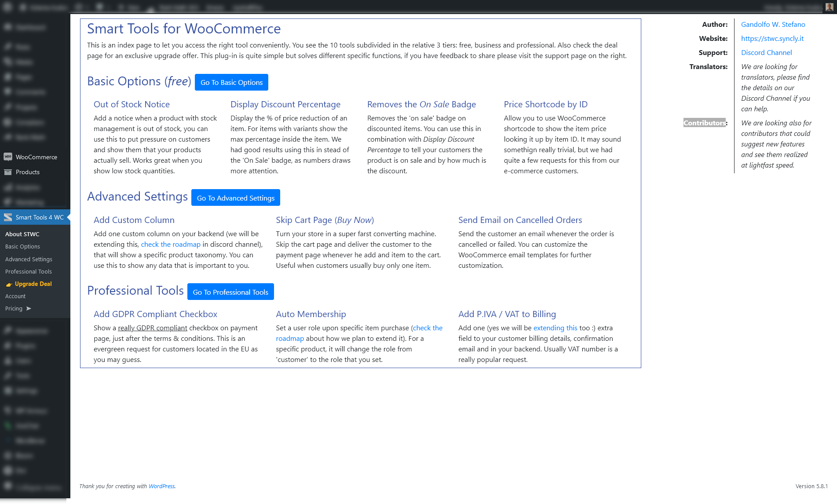Select Smart Tools 4 WC menu item
The height and width of the screenshot is (504, 837).
(x=35, y=217)
